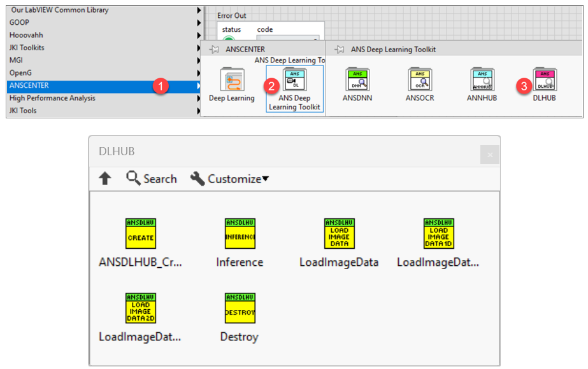Open the ANSDNN subpalette
This screenshot has height=369, width=588.
356,80
